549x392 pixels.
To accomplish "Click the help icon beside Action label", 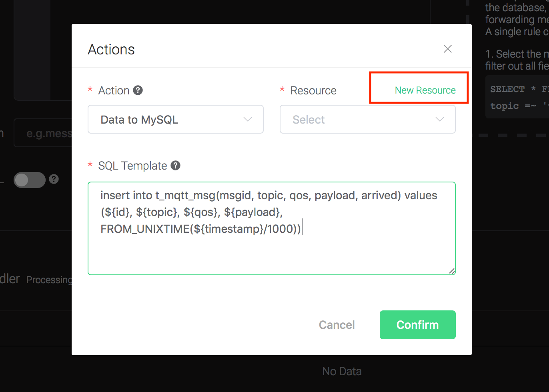I will [x=138, y=90].
